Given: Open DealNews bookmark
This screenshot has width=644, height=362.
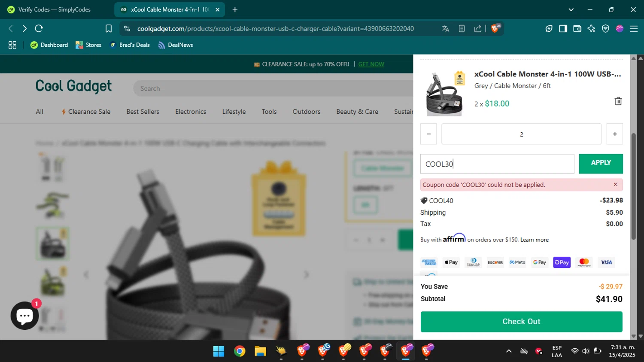Looking at the screenshot, I should [176, 45].
